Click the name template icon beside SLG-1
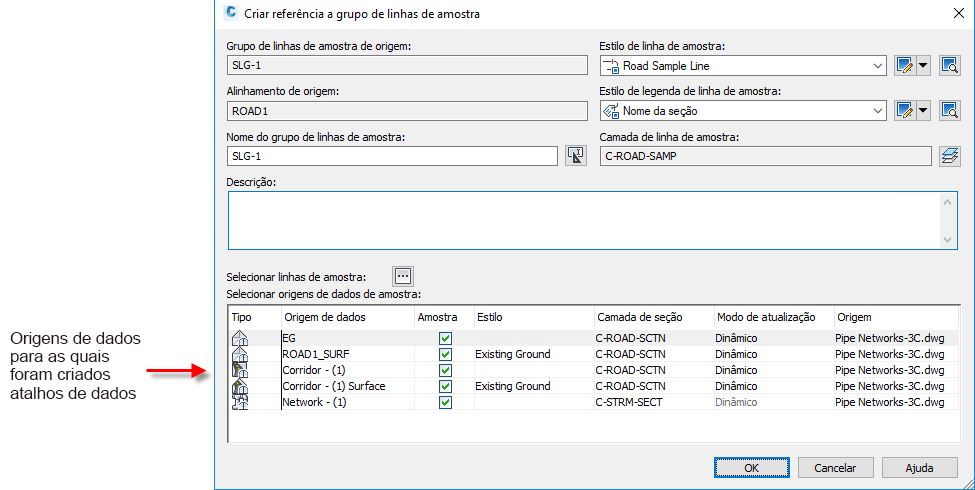Image resolution: width=975 pixels, height=490 pixels. pos(575,155)
